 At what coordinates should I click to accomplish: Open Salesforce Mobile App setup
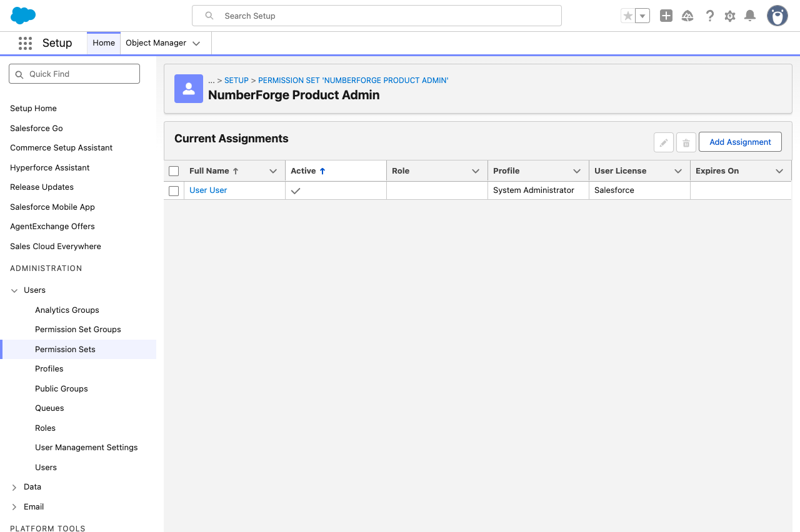pos(52,207)
